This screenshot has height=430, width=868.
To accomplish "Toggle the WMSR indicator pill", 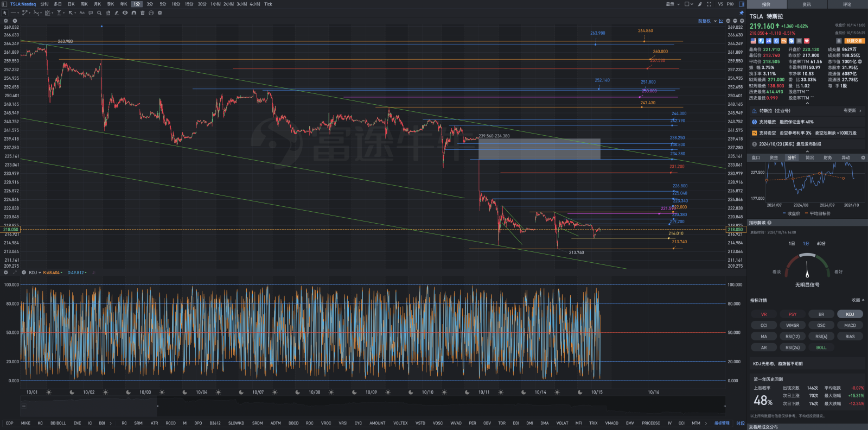I will 793,325.
